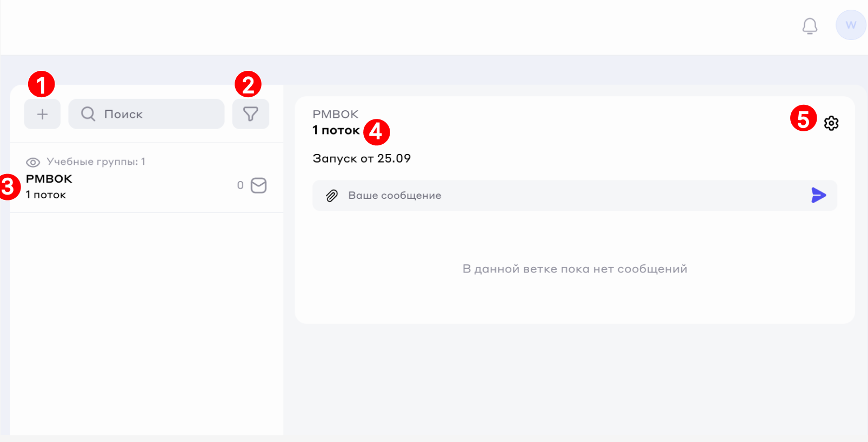Click the envelope icon beside PMBOK
The image size is (868, 442).
pos(259,185)
